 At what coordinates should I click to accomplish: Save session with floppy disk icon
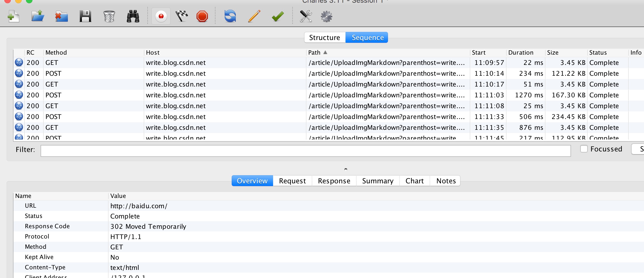pos(85,16)
